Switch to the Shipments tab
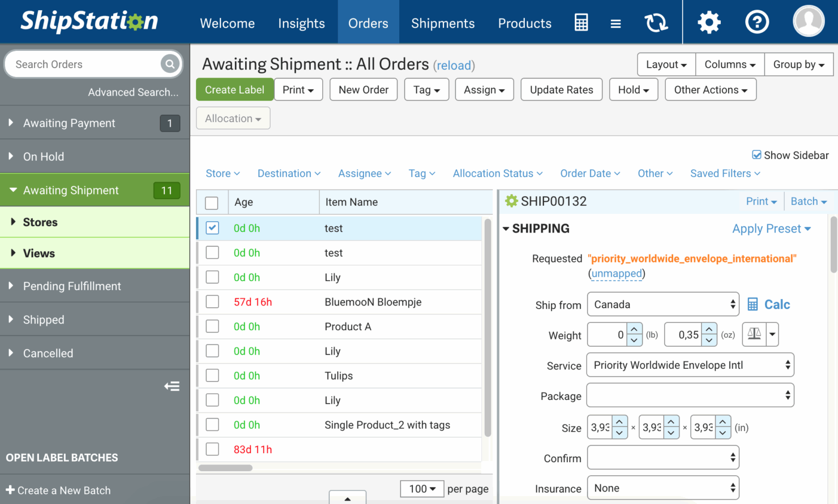The width and height of the screenshot is (838, 504). pyautogui.click(x=443, y=23)
